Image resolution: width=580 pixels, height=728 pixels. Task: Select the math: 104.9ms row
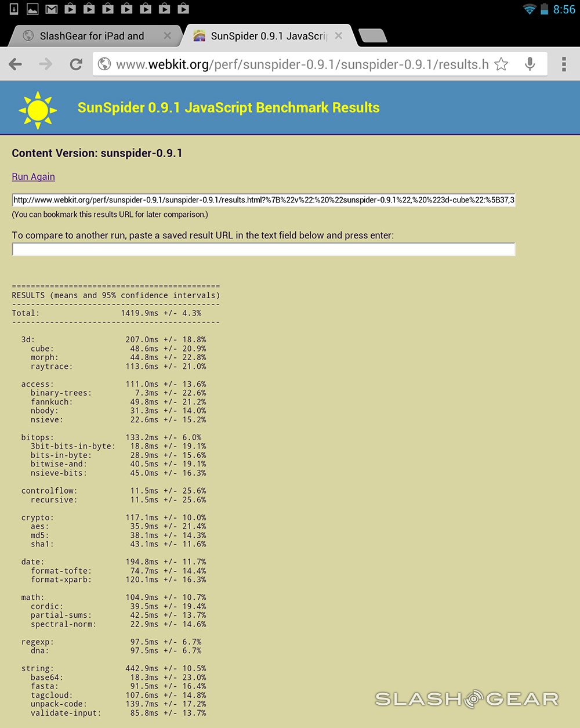(114, 597)
